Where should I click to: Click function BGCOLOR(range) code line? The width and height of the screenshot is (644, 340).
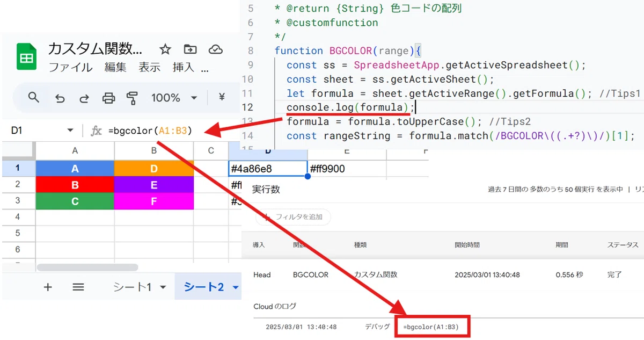click(x=348, y=51)
